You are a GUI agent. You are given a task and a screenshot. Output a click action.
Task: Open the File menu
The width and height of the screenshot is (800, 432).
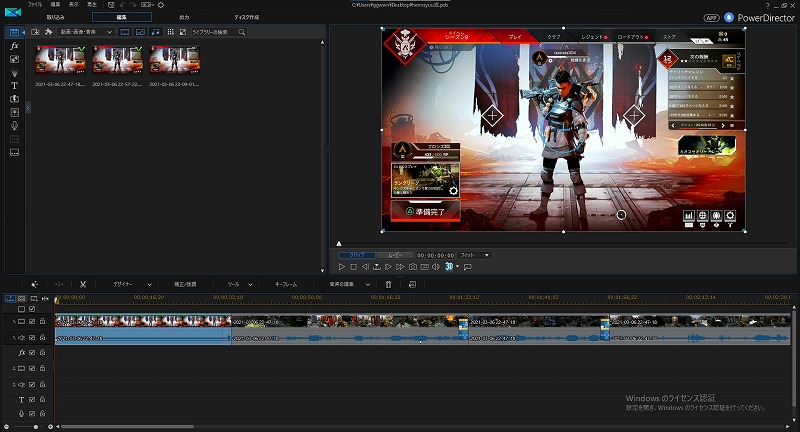[x=35, y=5]
